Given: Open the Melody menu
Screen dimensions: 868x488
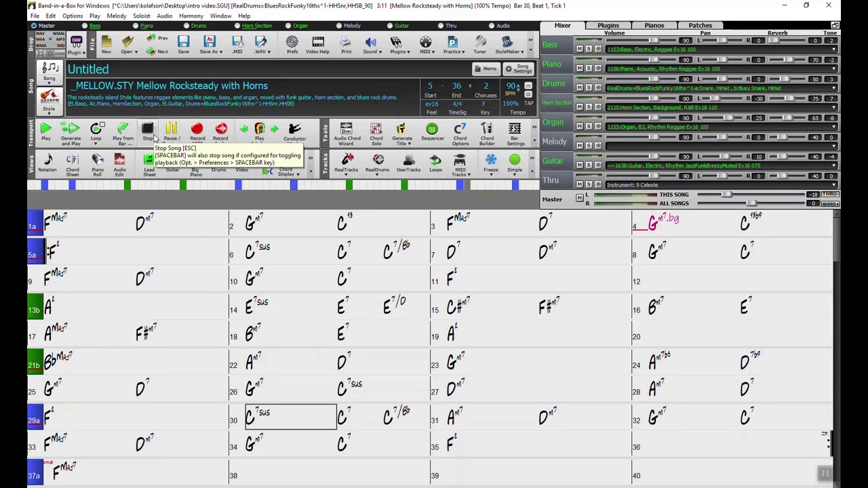Looking at the screenshot, I should 116,16.
